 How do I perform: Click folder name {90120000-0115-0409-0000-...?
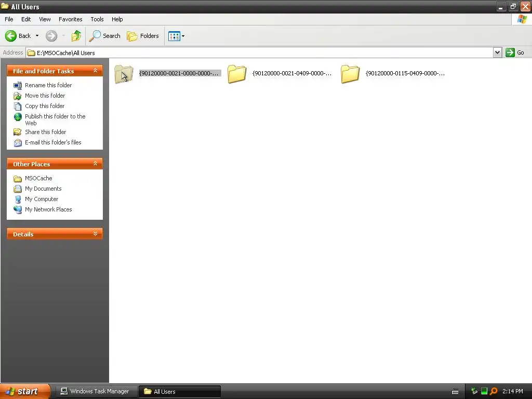pyautogui.click(x=405, y=73)
